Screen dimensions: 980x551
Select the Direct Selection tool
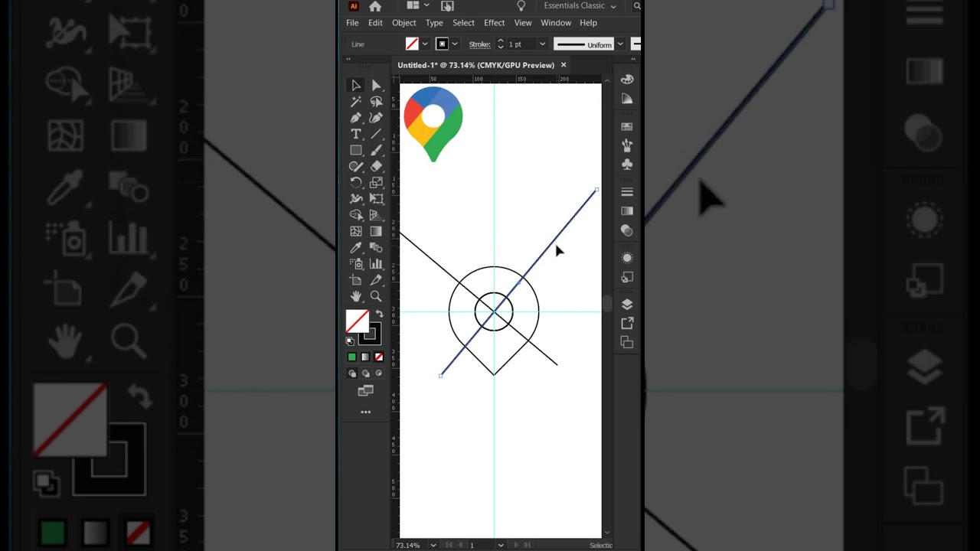(376, 85)
